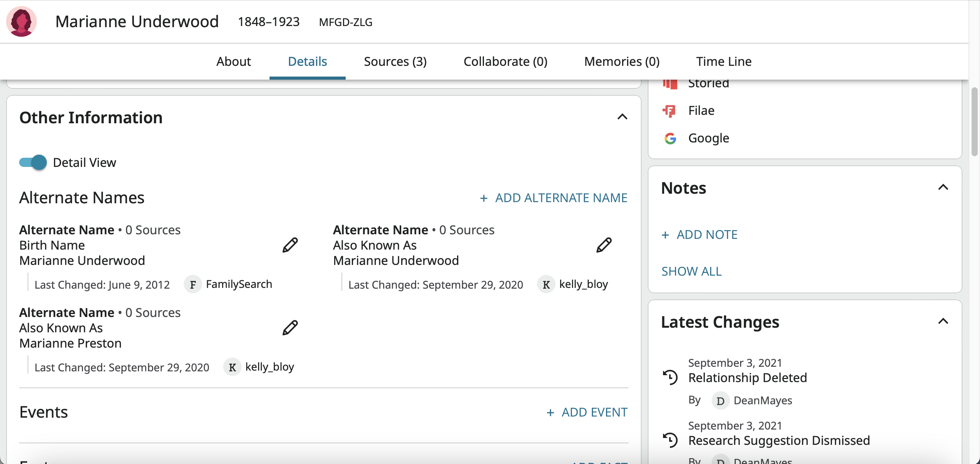Click Marianne Underwood's profile portrait icon

[21, 21]
